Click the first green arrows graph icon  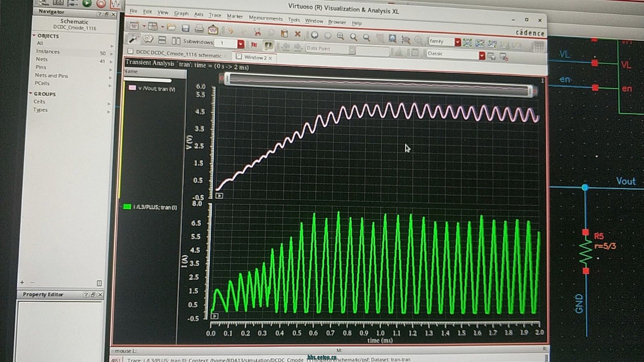click(467, 43)
